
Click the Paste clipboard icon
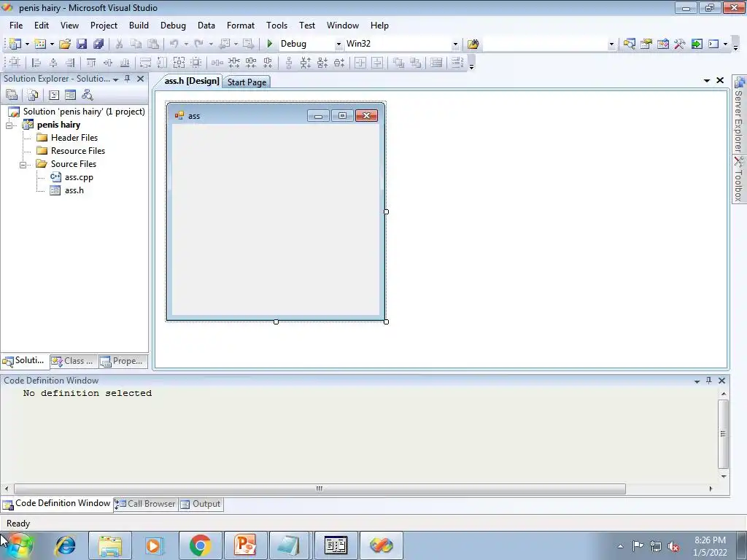pos(153,44)
